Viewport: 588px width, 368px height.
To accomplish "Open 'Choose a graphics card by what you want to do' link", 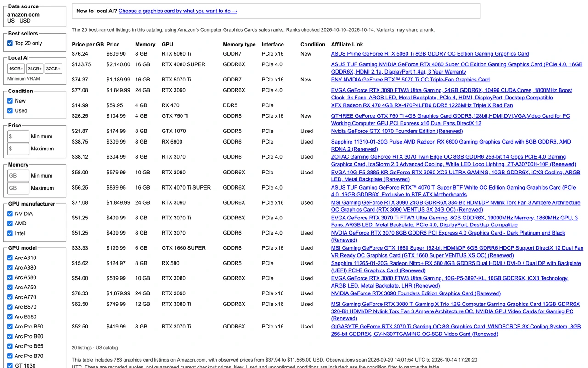I will [x=178, y=11].
